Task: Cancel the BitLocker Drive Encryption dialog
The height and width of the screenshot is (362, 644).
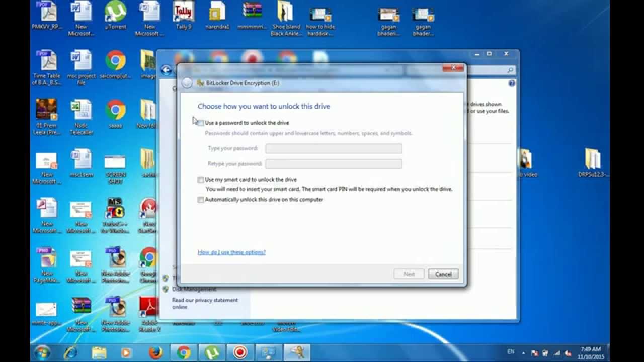Action: pyautogui.click(x=443, y=274)
